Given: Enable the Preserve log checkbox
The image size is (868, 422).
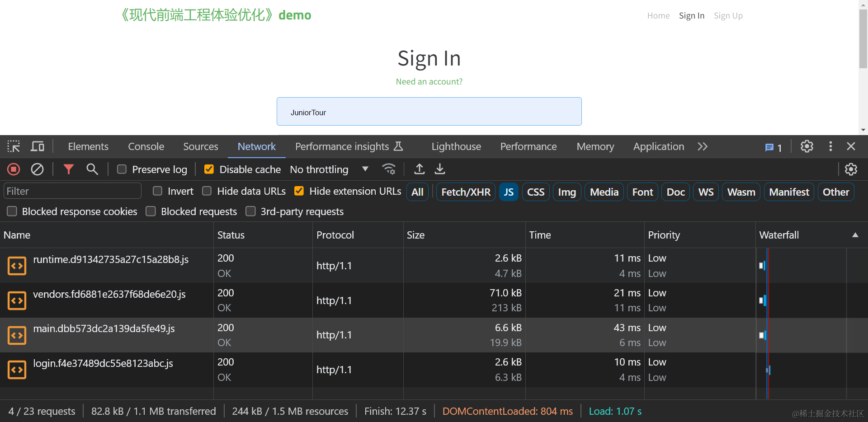Looking at the screenshot, I should click(122, 169).
